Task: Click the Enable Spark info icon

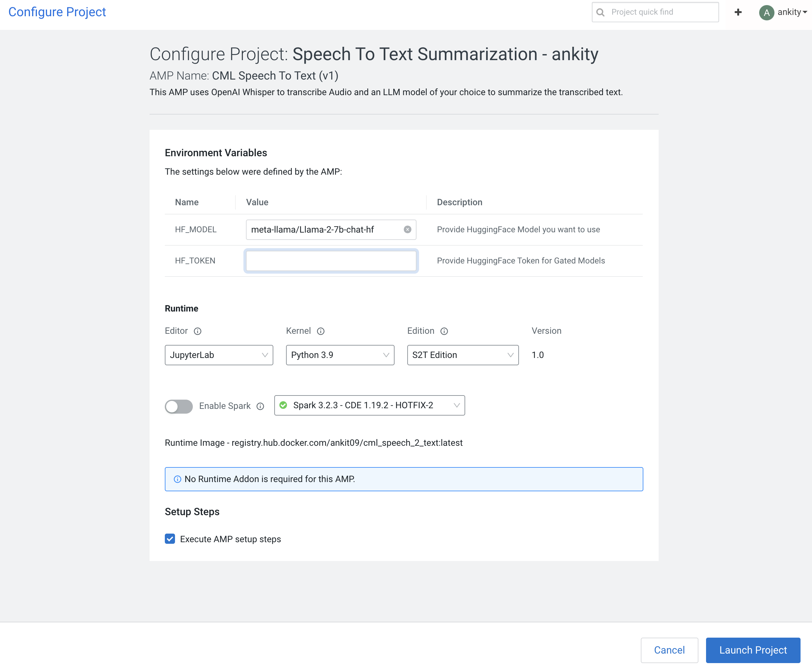Action: pos(260,406)
